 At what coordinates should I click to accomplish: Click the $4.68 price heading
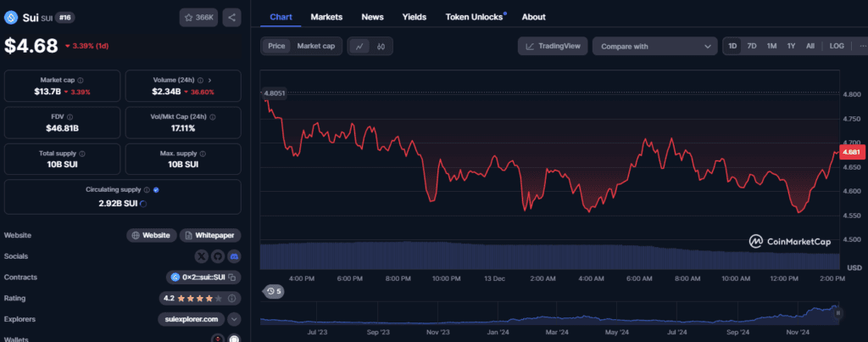tap(31, 46)
